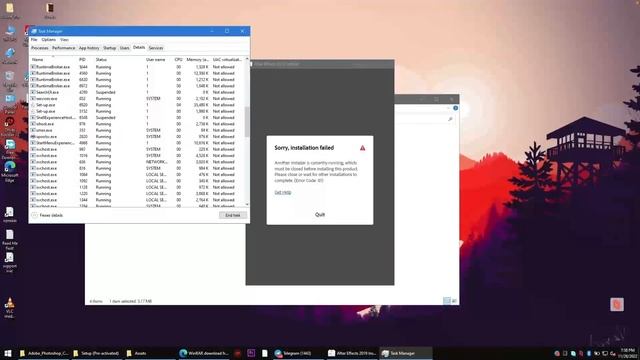Switch to the Processes tab
This screenshot has height=360, width=640.
(x=40, y=48)
